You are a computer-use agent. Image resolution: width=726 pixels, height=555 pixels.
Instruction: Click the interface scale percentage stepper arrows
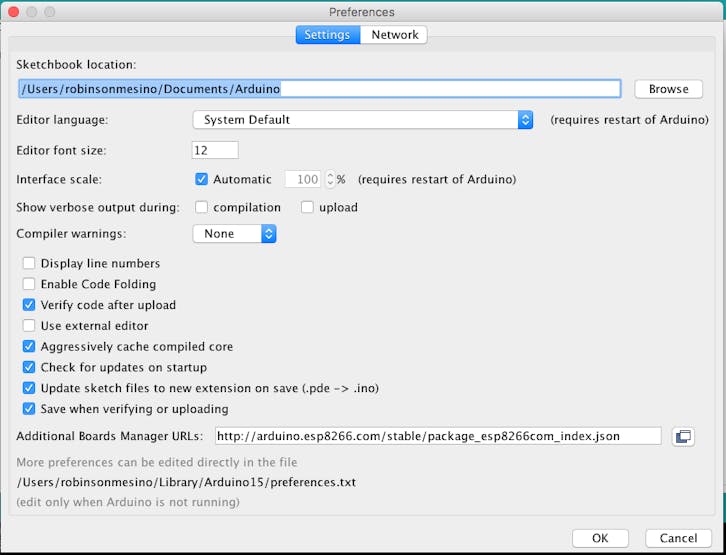tap(330, 179)
